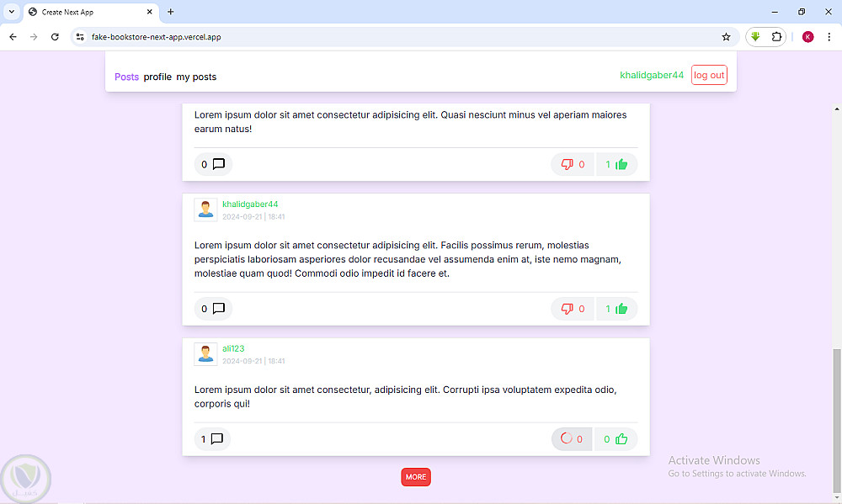The image size is (842, 504).
Task: Switch to my posts tab
Action: pyautogui.click(x=196, y=77)
